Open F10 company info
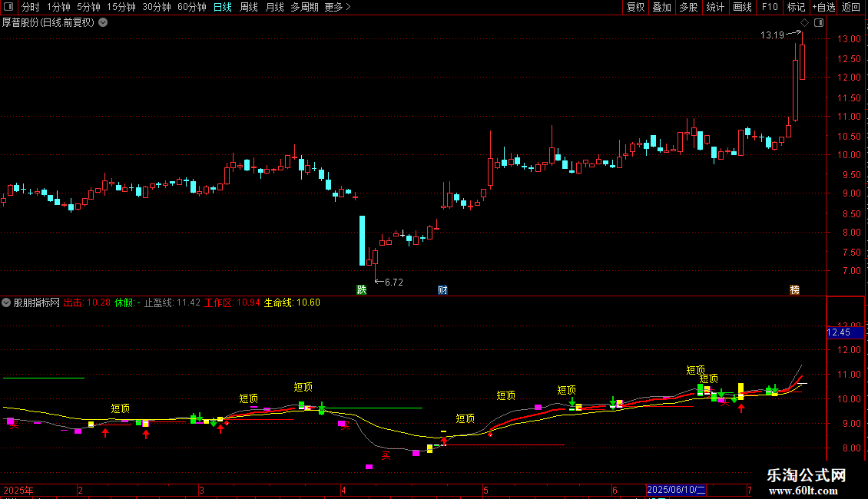The image size is (868, 499). pos(770,7)
